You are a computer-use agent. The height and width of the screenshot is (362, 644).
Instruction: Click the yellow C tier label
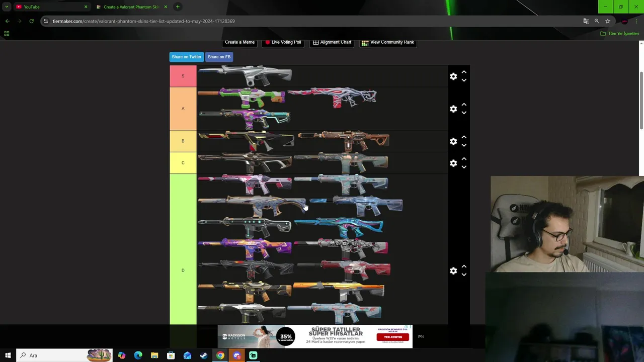coord(183,163)
